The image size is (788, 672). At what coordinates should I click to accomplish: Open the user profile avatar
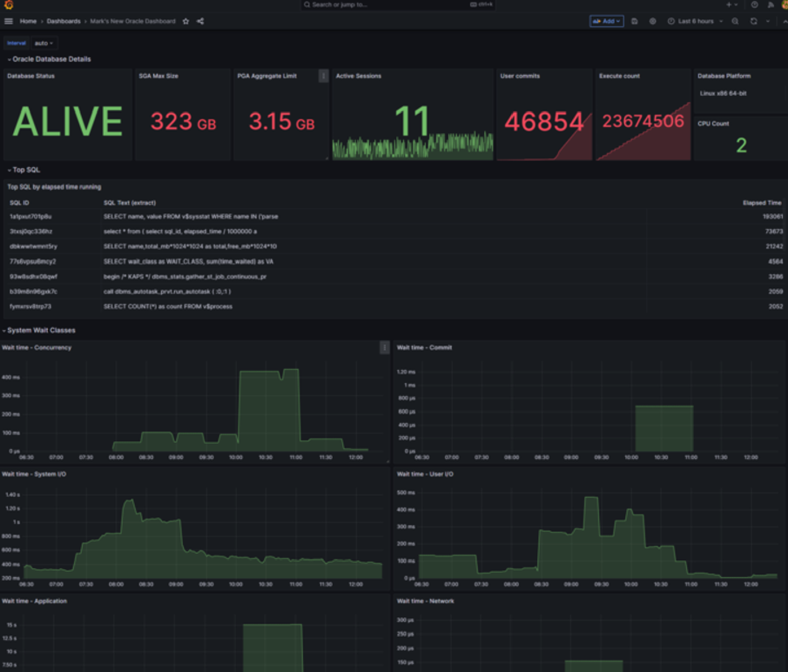(785, 5)
